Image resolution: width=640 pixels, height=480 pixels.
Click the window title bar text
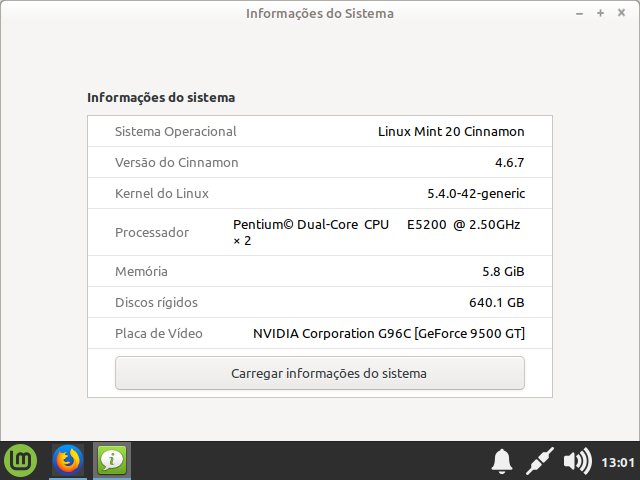coord(320,14)
